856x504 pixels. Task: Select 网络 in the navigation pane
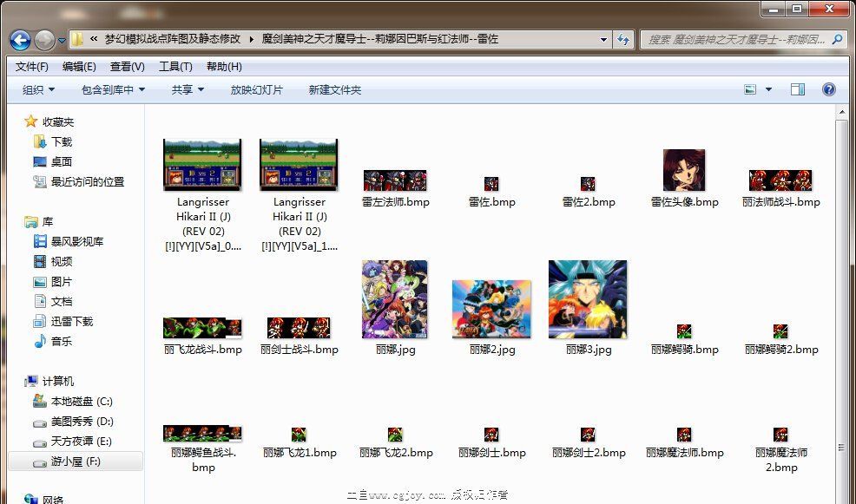pos(43,498)
